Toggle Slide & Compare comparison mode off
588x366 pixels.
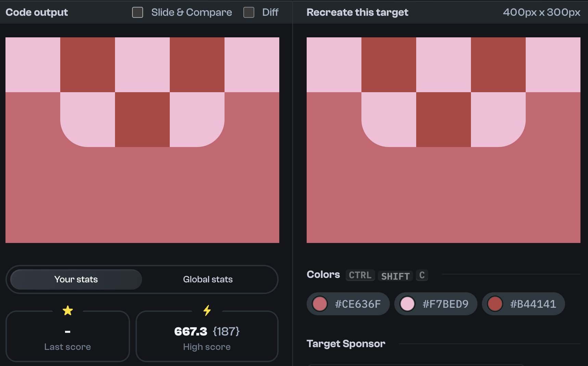point(137,12)
